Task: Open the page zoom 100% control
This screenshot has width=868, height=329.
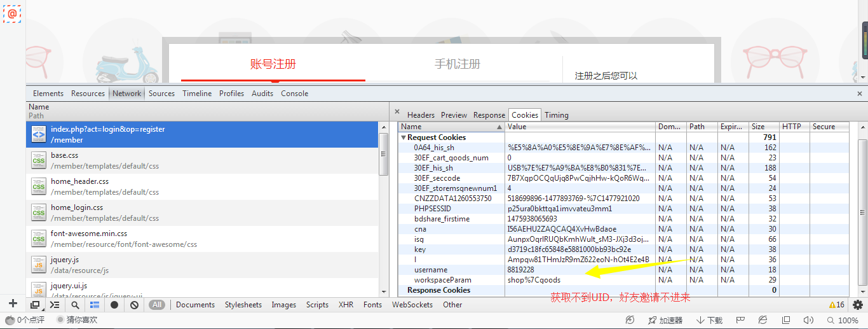Action: [x=842, y=320]
